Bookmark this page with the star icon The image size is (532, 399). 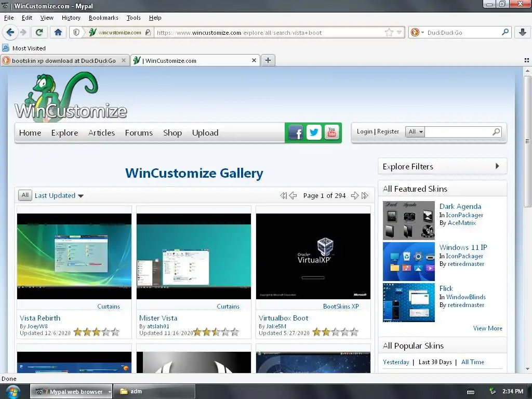point(389,33)
